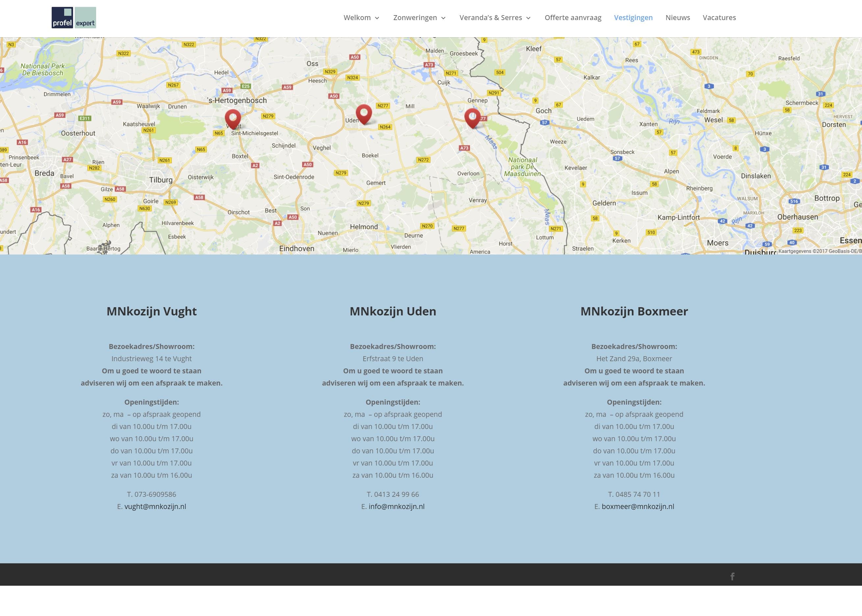Email vught@mnkozijn.nl
This screenshot has height=616, width=862.
[x=155, y=506]
